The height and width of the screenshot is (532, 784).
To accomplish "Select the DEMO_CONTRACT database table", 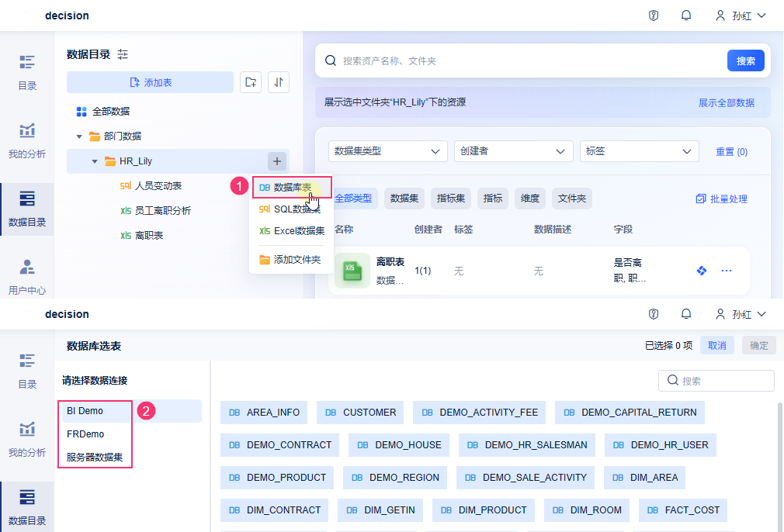I will click(280, 445).
